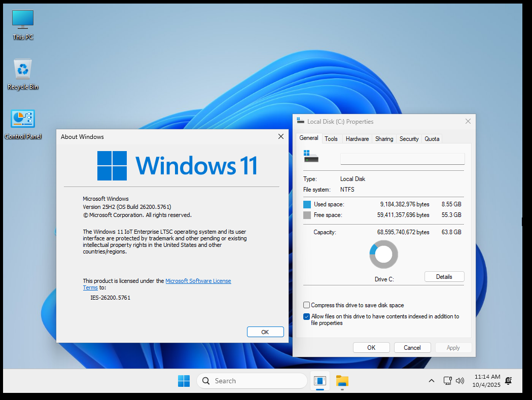Click the drive label text field

coord(402,159)
